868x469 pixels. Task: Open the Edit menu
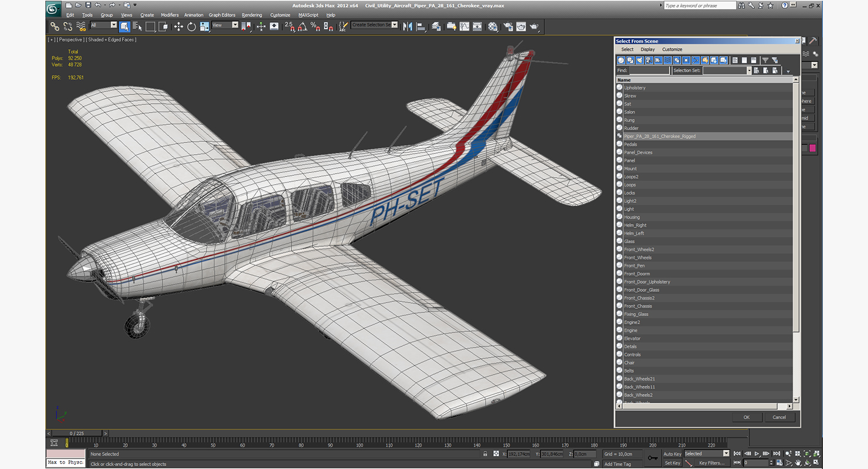(70, 15)
